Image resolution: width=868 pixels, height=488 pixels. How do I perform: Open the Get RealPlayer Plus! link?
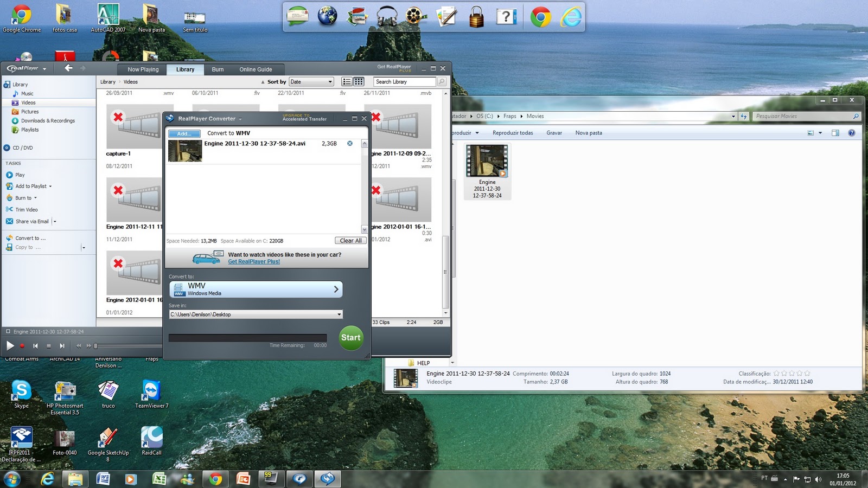pos(254,262)
